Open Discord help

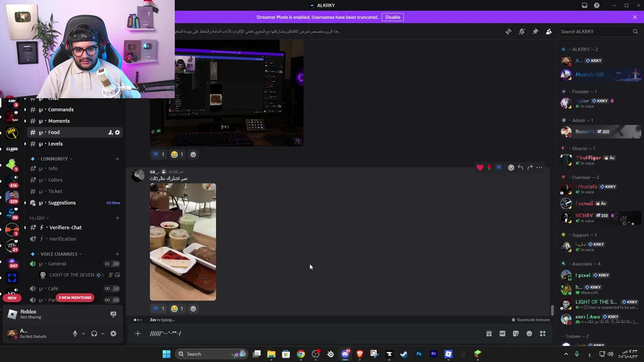coord(597,6)
